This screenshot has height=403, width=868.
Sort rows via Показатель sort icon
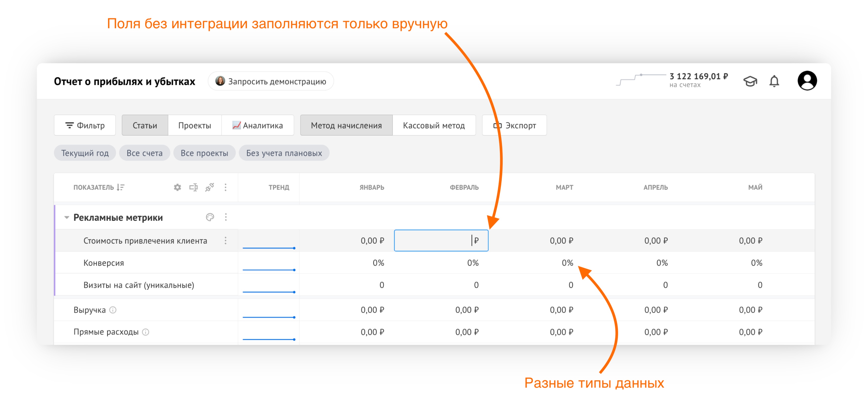pyautogui.click(x=121, y=187)
